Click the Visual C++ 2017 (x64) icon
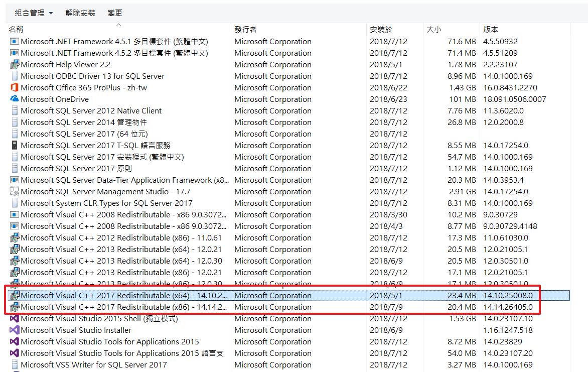The image size is (588, 372). [14, 295]
